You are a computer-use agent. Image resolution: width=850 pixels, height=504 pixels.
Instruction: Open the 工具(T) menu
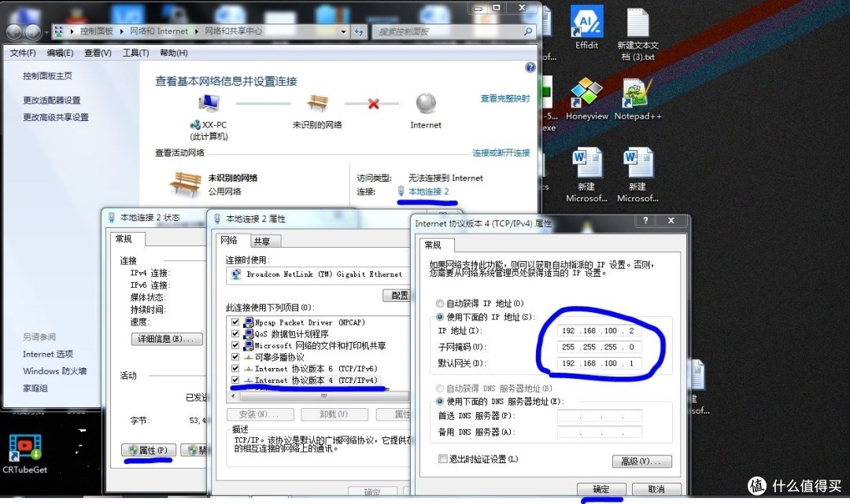135,53
